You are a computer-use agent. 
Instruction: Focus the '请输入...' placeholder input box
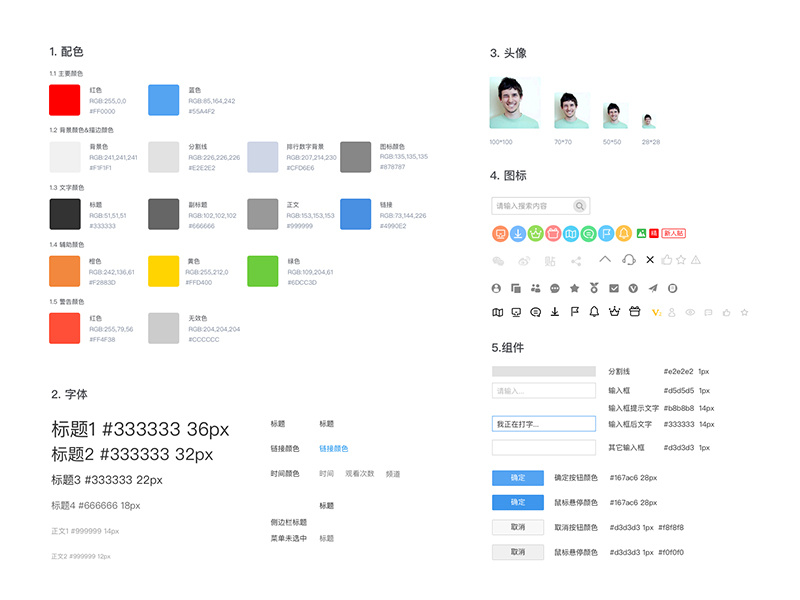[x=543, y=390]
